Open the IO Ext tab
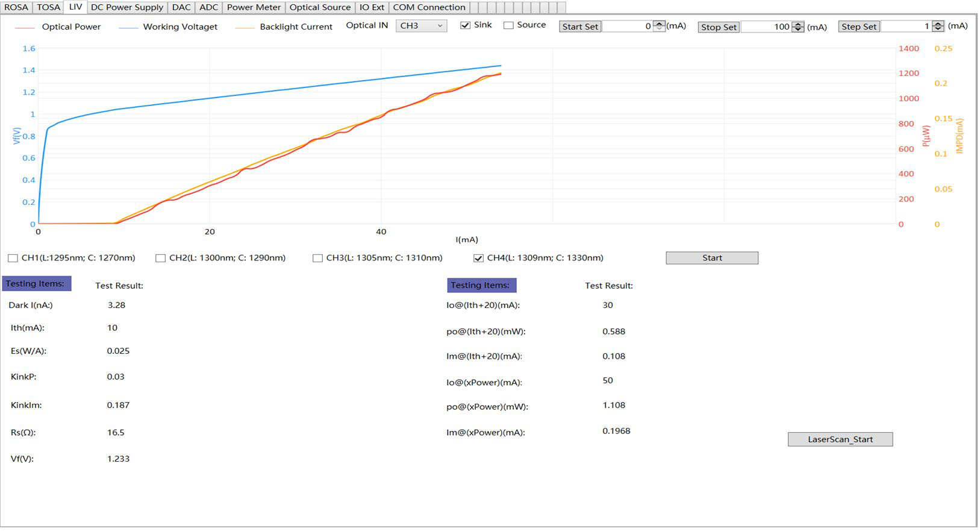980x531 pixels. click(x=372, y=7)
